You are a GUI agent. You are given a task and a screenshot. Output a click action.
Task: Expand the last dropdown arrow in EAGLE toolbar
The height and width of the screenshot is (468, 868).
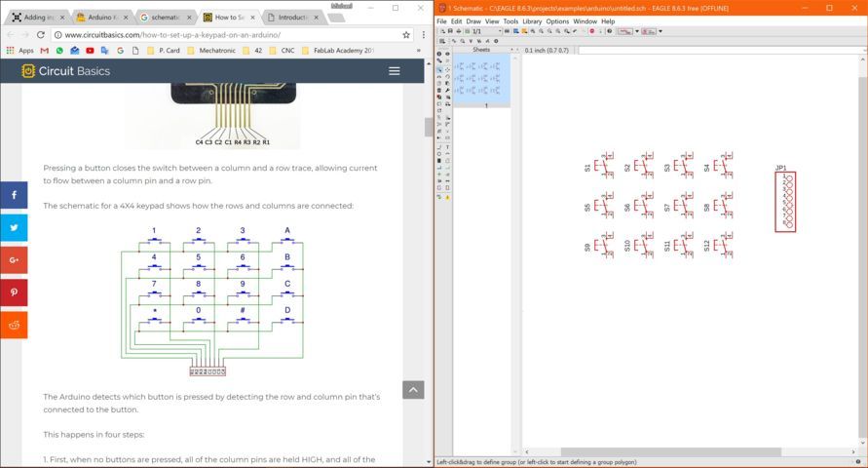point(660,31)
